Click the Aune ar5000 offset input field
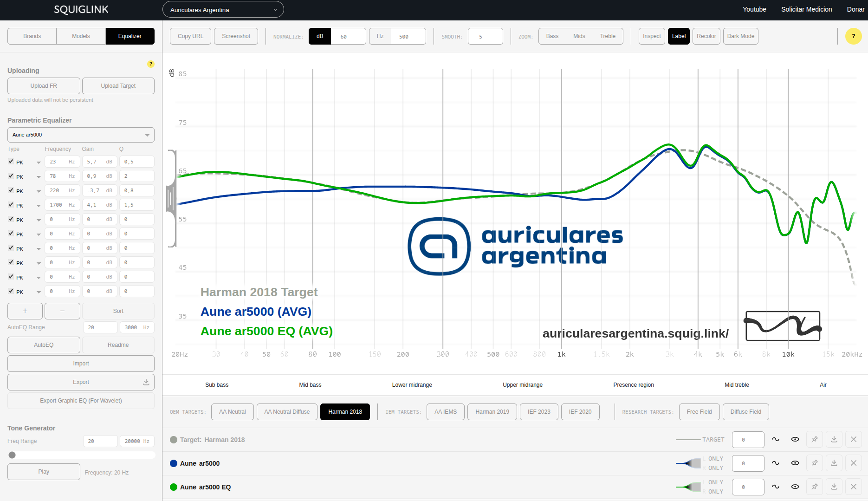Image resolution: width=868 pixels, height=501 pixels. 748,463
